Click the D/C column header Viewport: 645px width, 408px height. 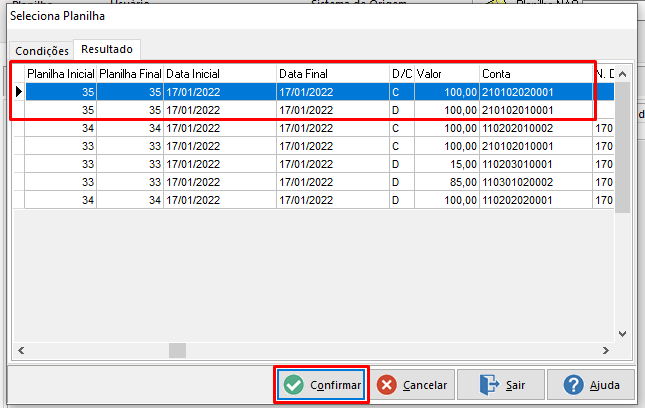402,74
